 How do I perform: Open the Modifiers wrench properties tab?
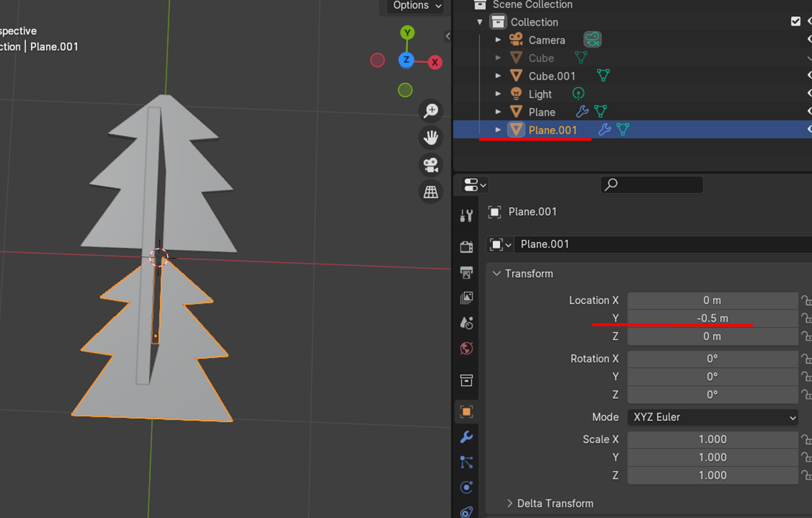click(467, 437)
